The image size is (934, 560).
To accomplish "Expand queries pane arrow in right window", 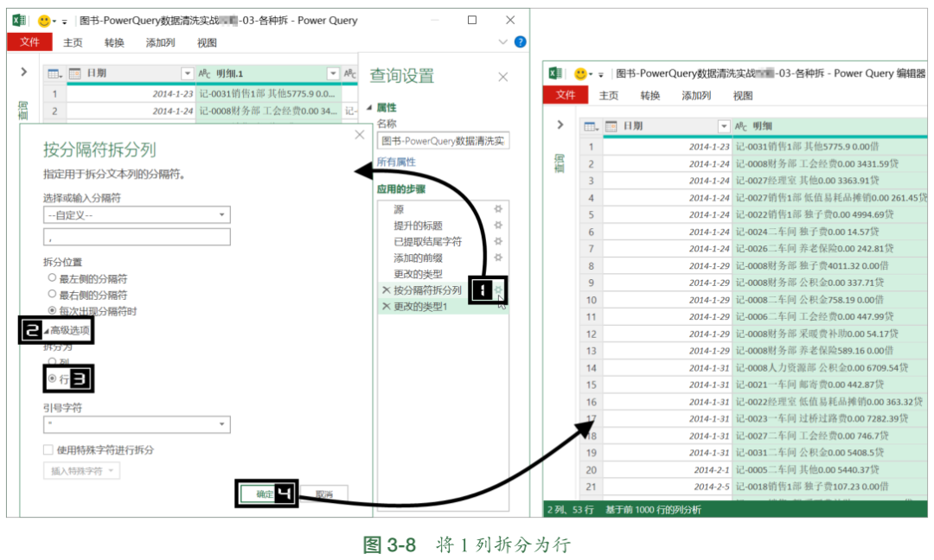I will click(x=560, y=124).
